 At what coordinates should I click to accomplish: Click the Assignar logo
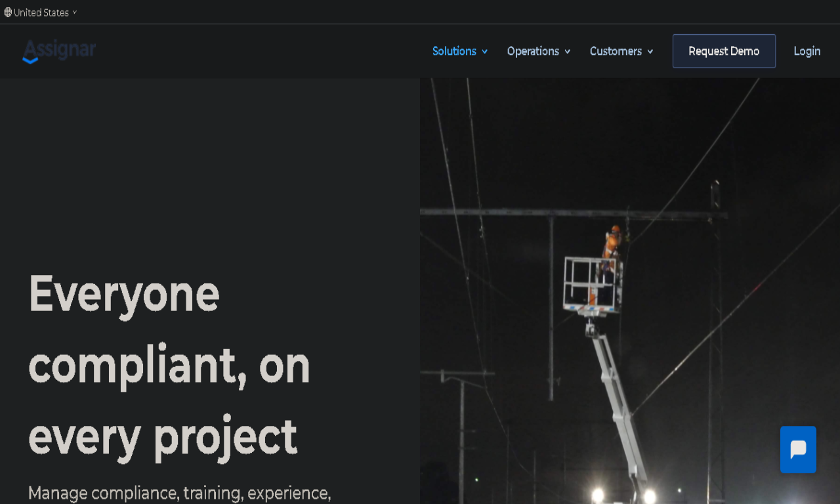[59, 51]
